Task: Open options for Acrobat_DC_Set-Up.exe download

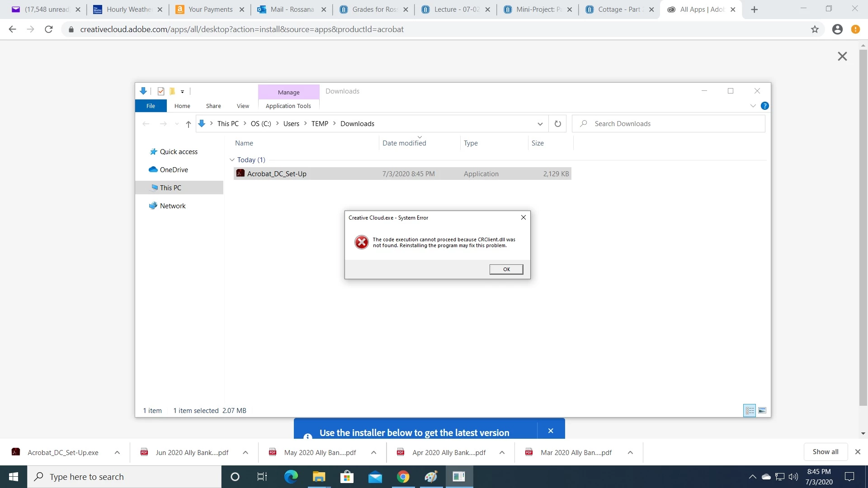Action: (x=117, y=452)
